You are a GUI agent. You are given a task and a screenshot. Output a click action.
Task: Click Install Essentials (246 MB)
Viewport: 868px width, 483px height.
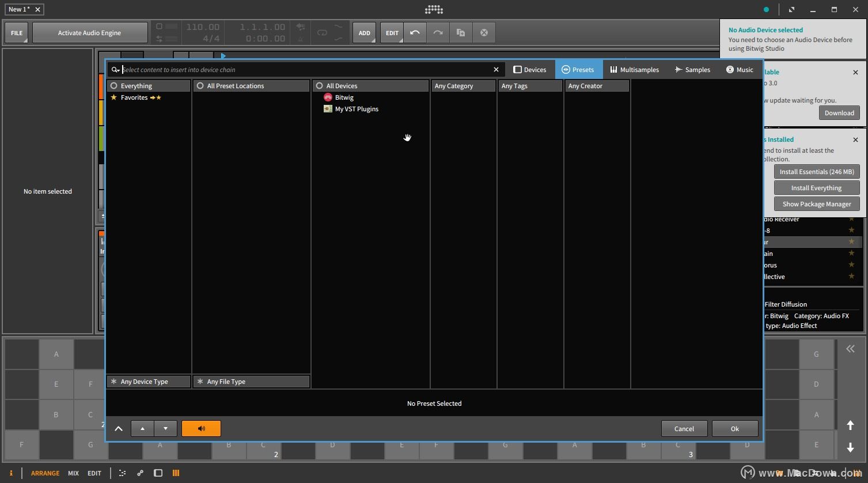click(x=817, y=172)
